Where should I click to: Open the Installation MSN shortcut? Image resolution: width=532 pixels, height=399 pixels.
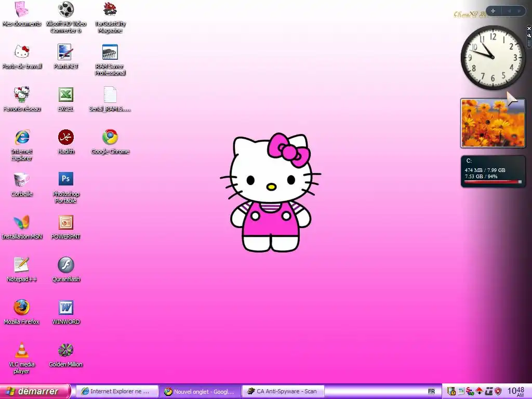[x=22, y=227]
